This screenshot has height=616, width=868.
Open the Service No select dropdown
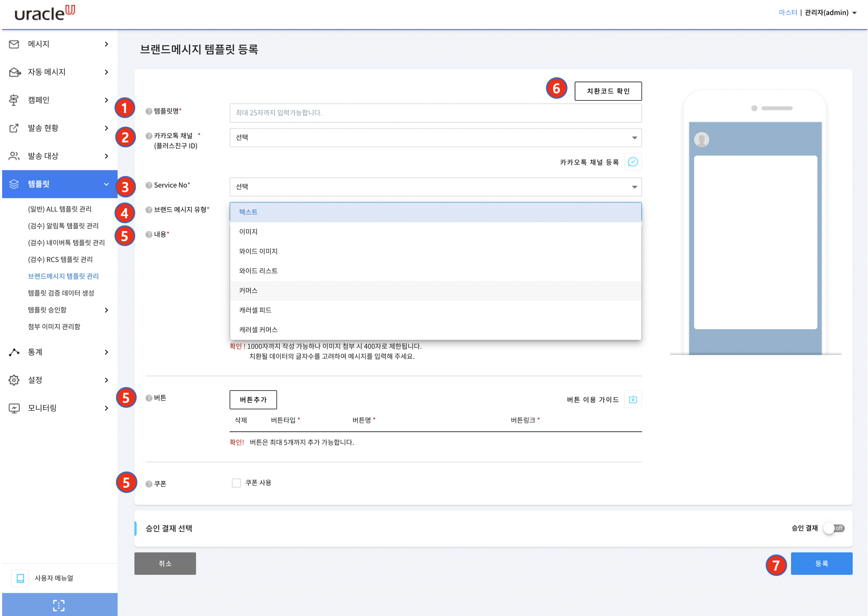click(435, 187)
